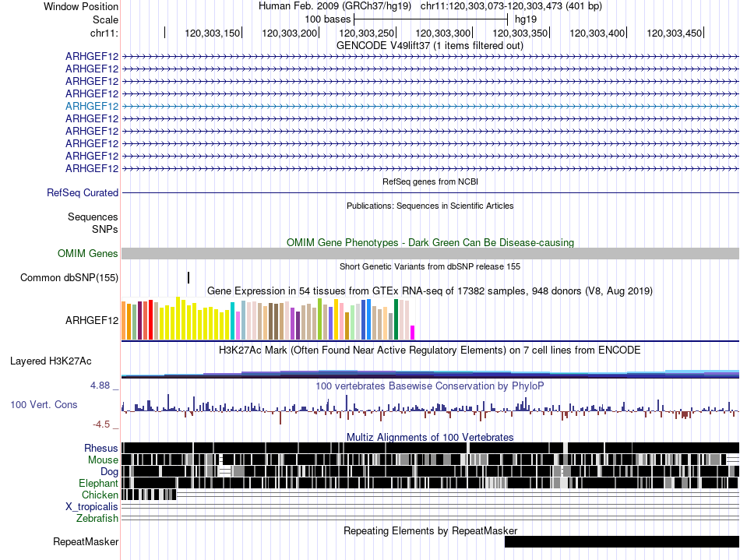Click the Elephant alignment row label

coord(98,483)
